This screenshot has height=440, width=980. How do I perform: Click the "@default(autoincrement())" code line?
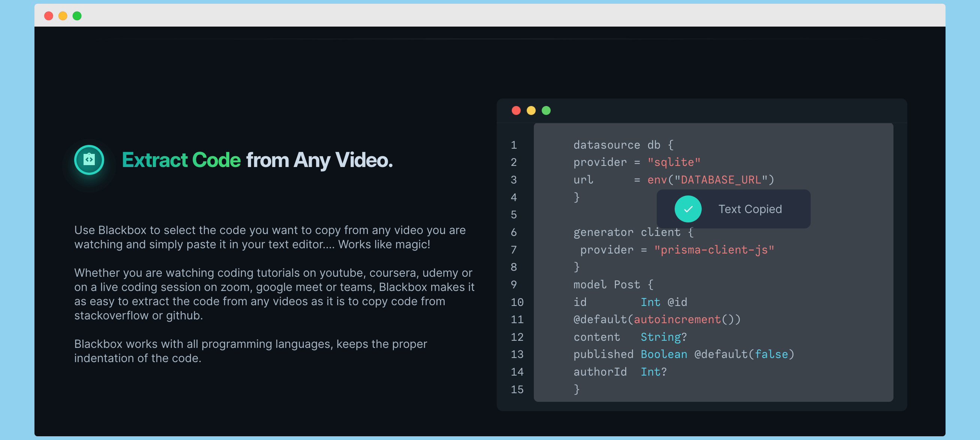[x=657, y=319]
